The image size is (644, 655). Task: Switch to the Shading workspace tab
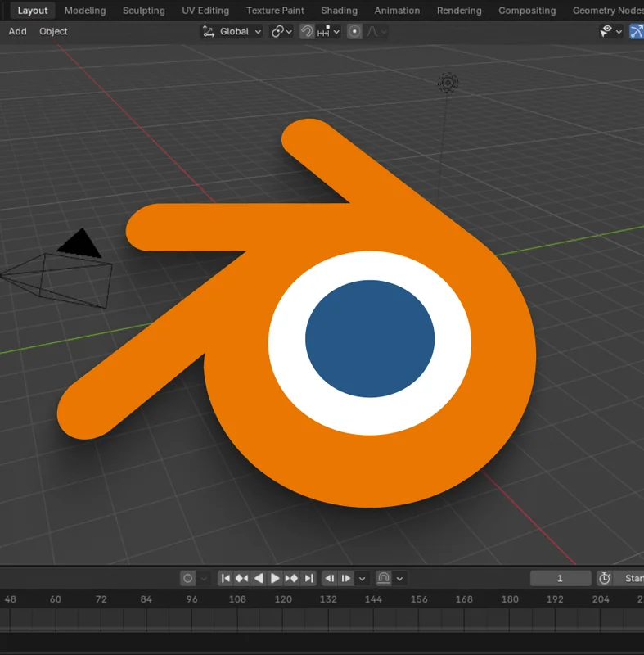(x=340, y=11)
